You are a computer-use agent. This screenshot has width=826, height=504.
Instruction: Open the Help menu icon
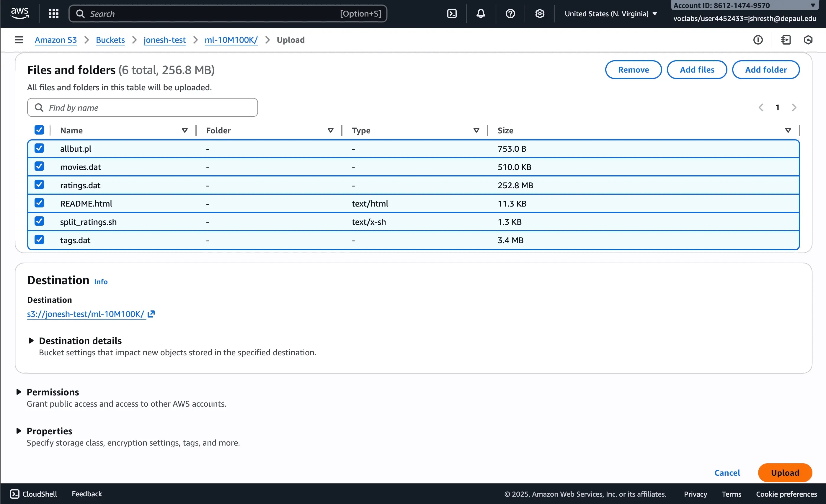pyautogui.click(x=510, y=13)
